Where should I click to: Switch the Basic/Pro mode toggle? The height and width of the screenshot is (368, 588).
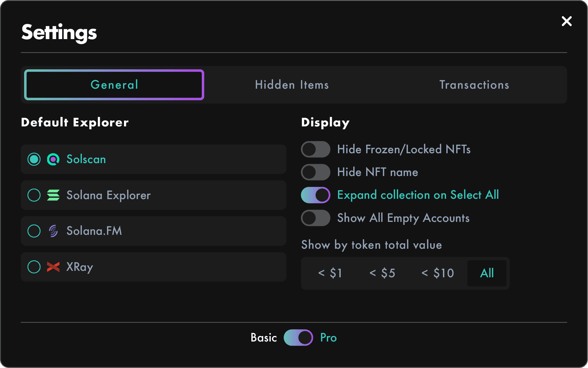point(298,338)
